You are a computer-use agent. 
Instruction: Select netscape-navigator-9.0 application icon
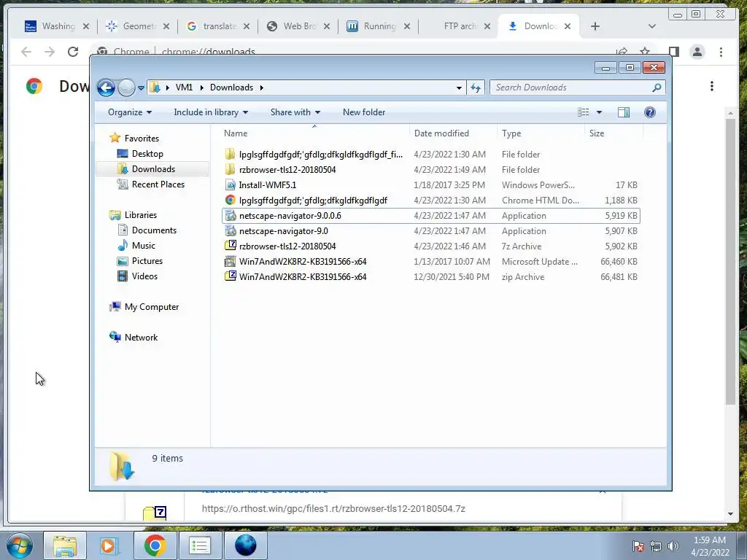pyautogui.click(x=230, y=231)
